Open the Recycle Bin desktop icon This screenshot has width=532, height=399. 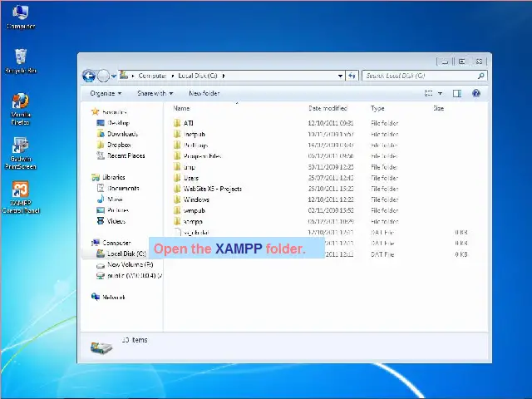[x=21, y=61]
